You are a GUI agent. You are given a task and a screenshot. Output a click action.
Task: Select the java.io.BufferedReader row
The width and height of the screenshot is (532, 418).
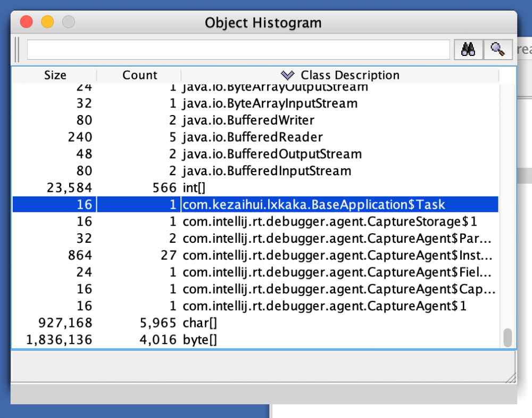(x=255, y=137)
